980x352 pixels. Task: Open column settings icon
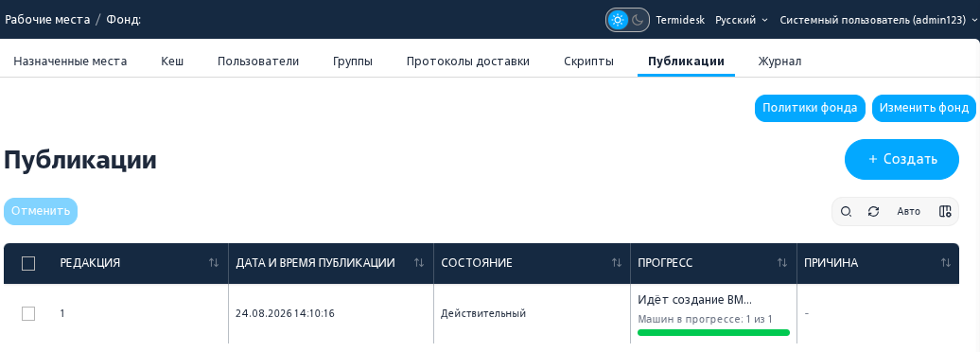click(x=945, y=211)
